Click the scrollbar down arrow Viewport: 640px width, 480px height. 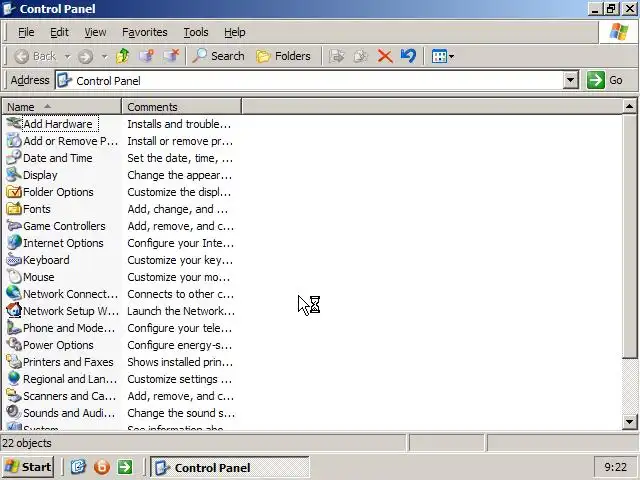(x=629, y=422)
